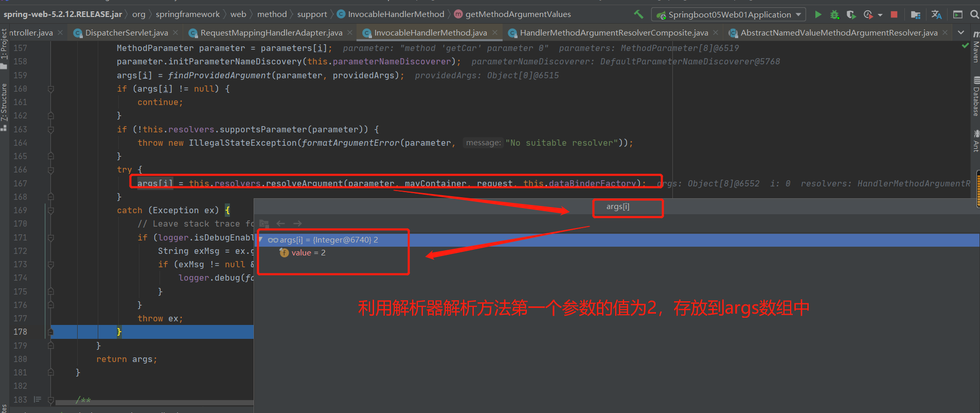Build project with the hammer icon

(638, 14)
